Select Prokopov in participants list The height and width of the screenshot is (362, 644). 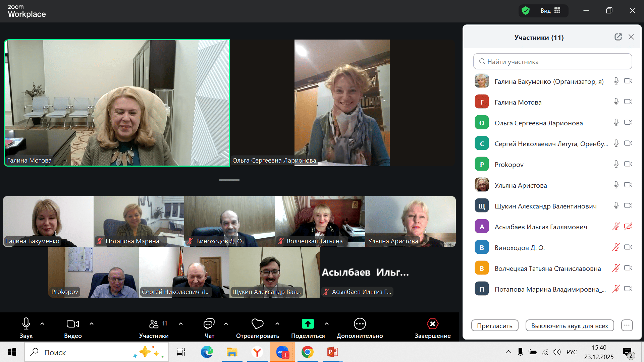[509, 165]
